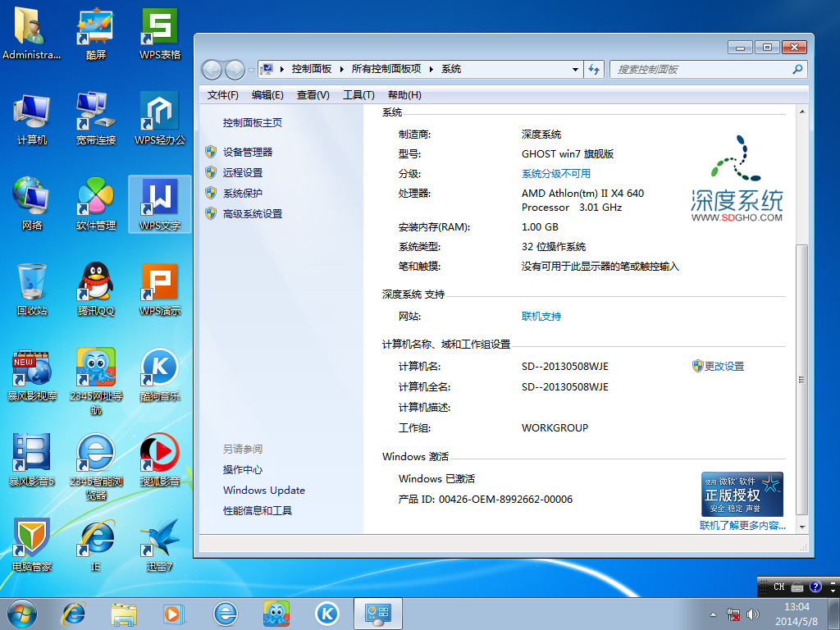The image size is (840, 630).
Task: Open 远程设置 in the sidebar
Action: 243,172
